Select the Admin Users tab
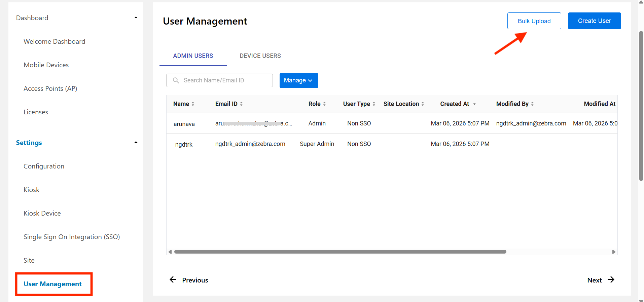Image resolution: width=644 pixels, height=302 pixels. tap(193, 56)
